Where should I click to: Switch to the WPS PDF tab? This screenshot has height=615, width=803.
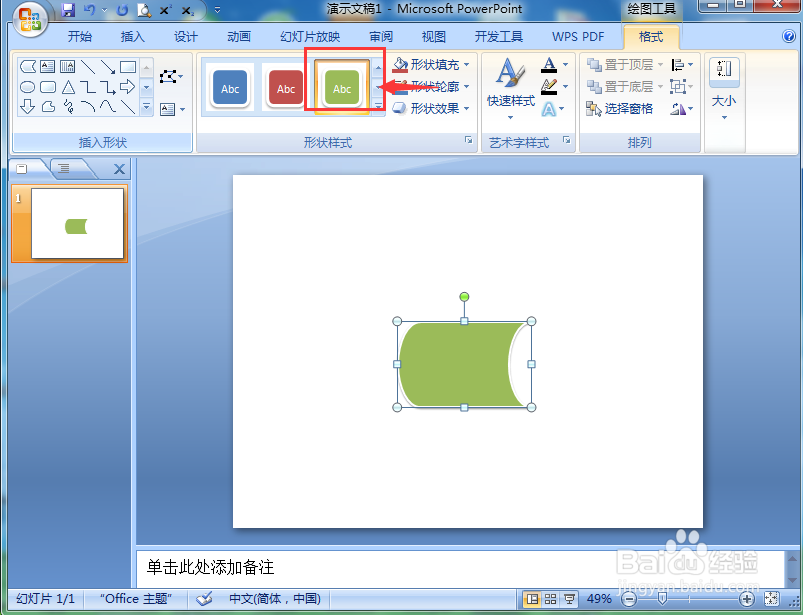pos(578,36)
